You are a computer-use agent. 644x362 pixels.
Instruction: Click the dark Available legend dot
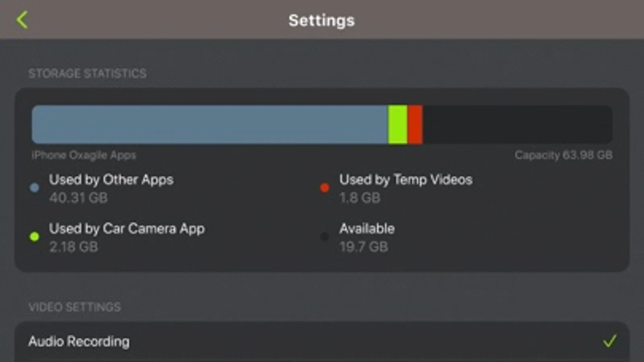(x=325, y=237)
